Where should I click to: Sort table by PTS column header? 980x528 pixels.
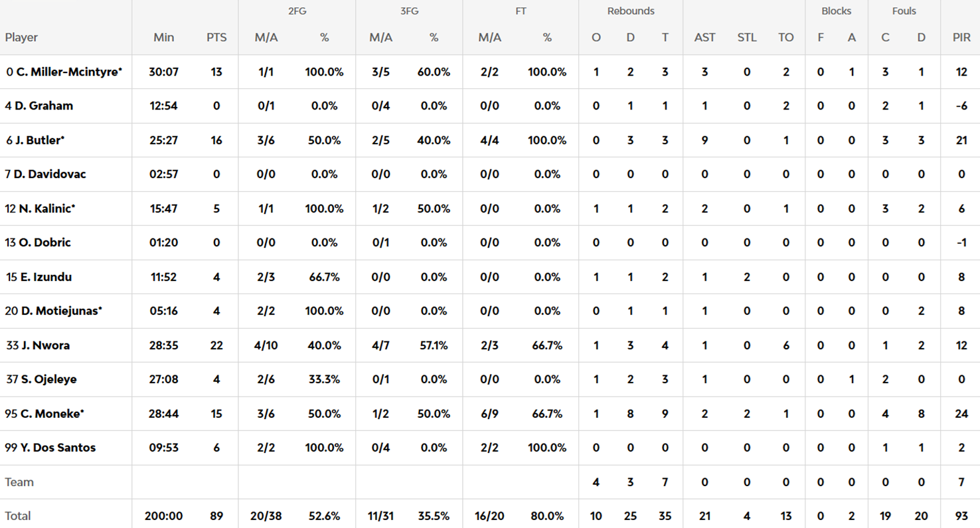[216, 38]
